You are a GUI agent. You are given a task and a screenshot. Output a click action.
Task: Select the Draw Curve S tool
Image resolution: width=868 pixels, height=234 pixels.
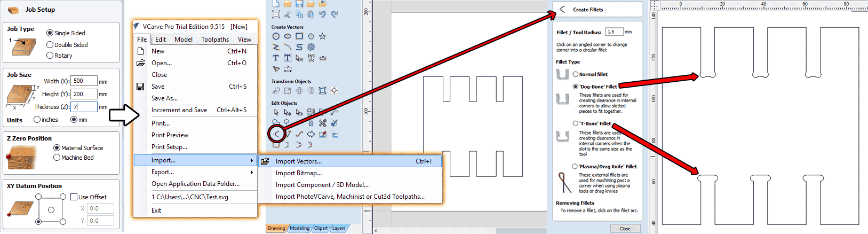(299, 46)
